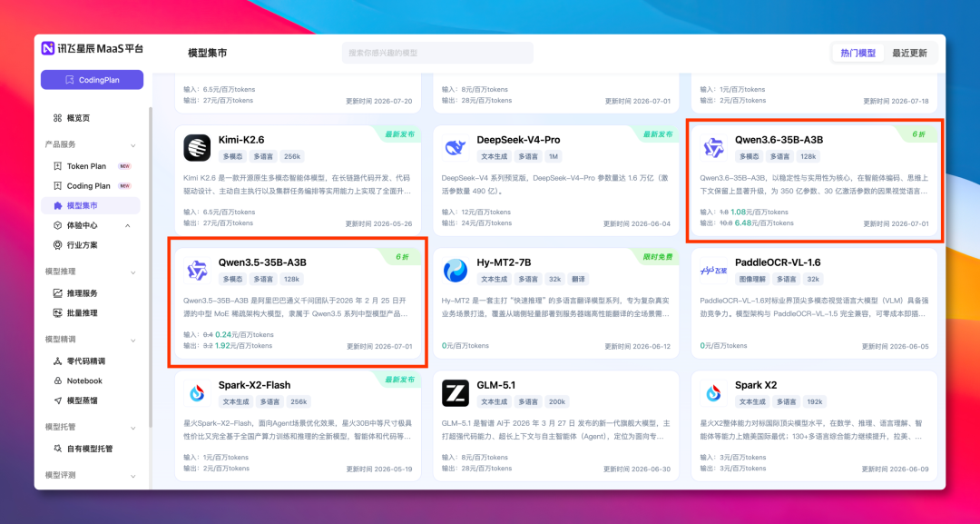Viewport: 980px width, 524px height.
Task: Open the Hy-MT2-7B title
Action: tap(504, 262)
